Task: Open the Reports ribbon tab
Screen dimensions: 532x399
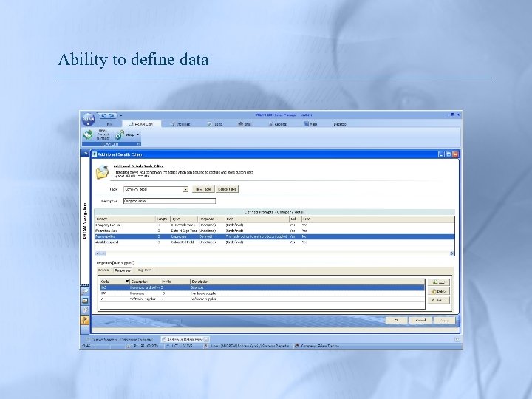Action: (278, 124)
